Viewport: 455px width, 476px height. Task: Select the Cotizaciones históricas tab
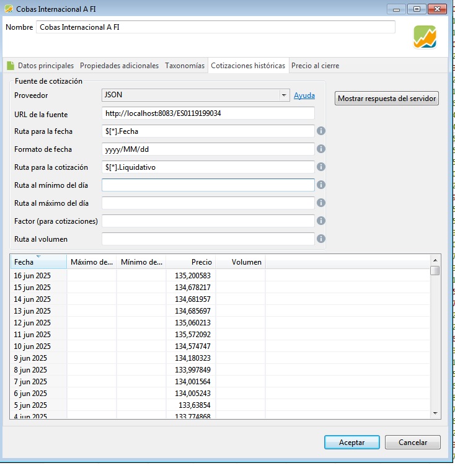click(248, 66)
